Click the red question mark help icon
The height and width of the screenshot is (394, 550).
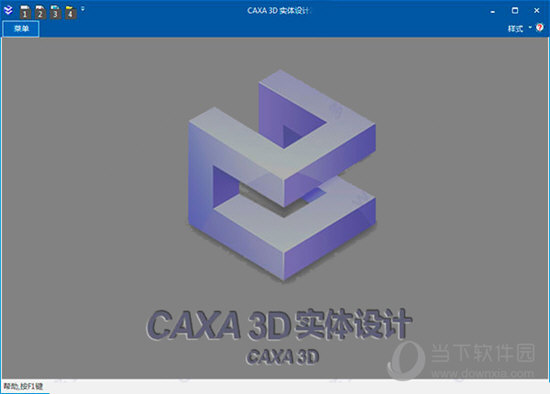[540, 27]
